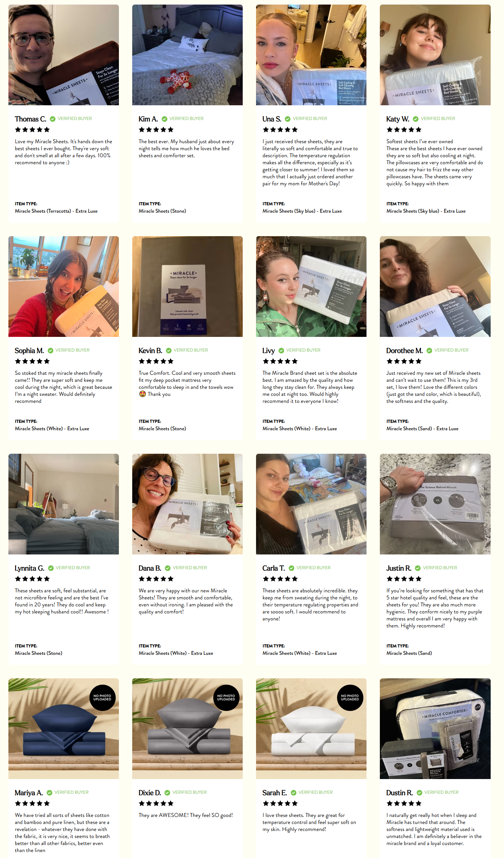The height and width of the screenshot is (858, 504).
Task: Click the five-star rating under Livy
Action: (280, 361)
